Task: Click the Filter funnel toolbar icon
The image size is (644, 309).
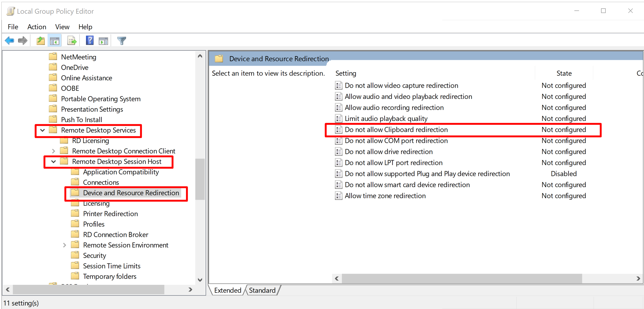Action: (x=122, y=40)
